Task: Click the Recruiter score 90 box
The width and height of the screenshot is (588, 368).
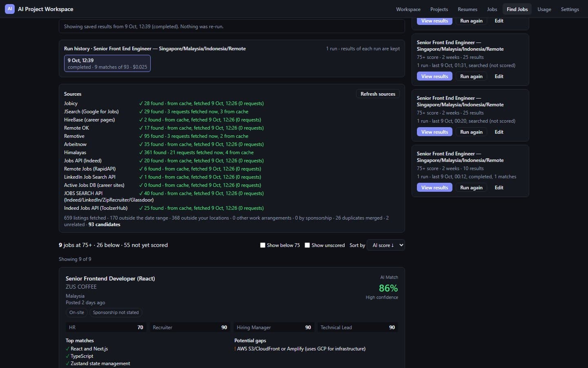Action: click(190, 328)
